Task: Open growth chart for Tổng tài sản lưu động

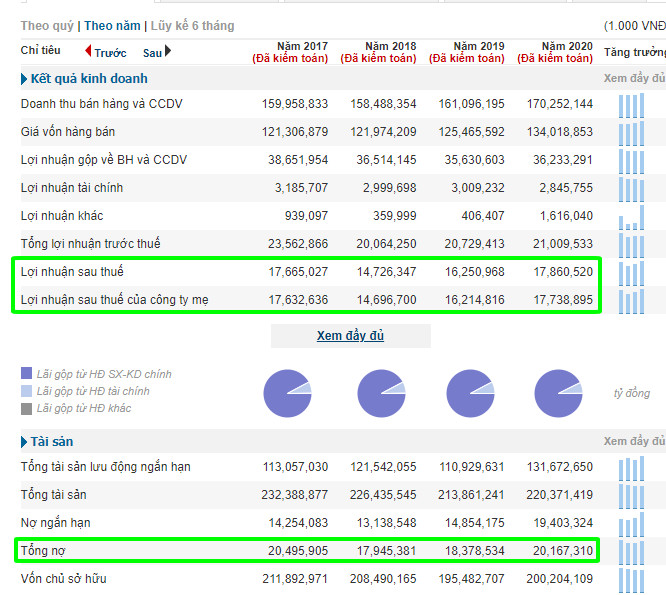Action: coord(632,468)
